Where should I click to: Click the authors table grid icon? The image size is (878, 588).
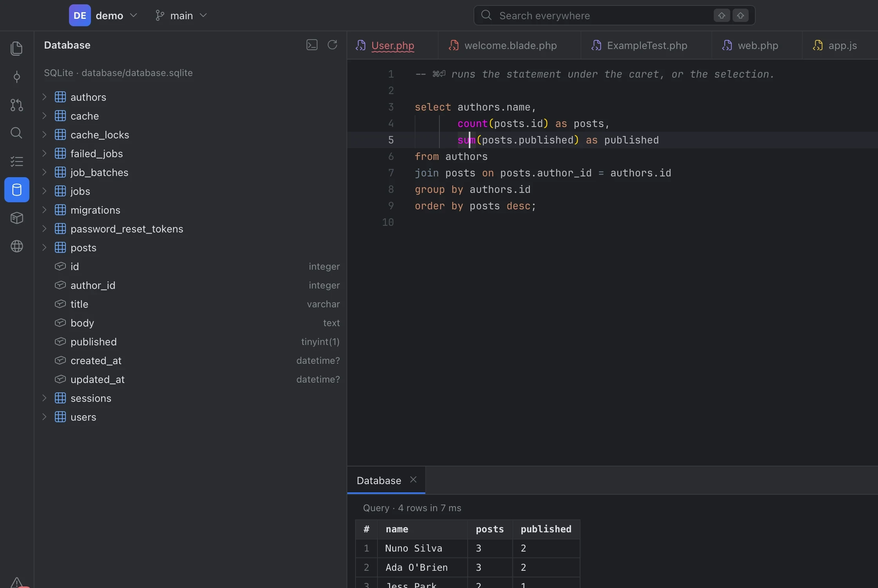(60, 97)
